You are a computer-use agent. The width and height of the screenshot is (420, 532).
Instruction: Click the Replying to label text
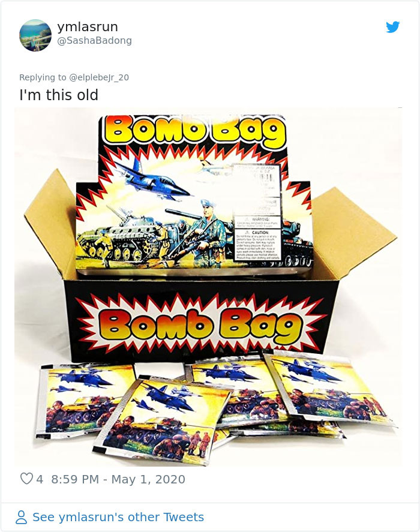[43, 77]
